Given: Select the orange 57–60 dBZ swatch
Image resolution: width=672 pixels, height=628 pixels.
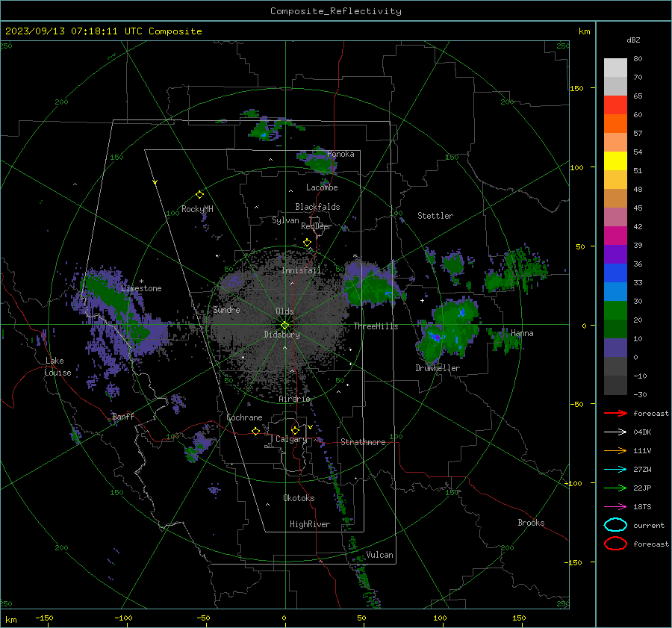Looking at the screenshot, I should (x=615, y=124).
